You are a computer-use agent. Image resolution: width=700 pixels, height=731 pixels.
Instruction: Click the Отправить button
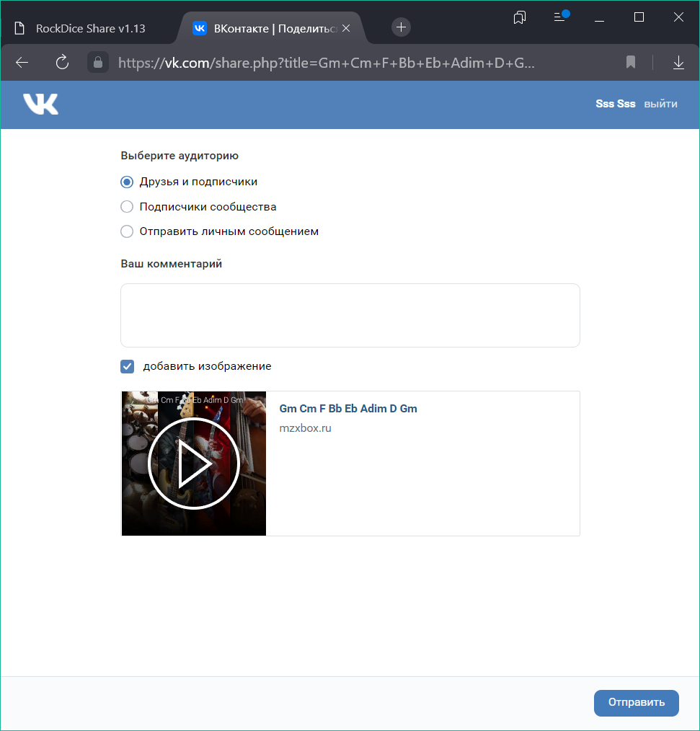pos(636,703)
